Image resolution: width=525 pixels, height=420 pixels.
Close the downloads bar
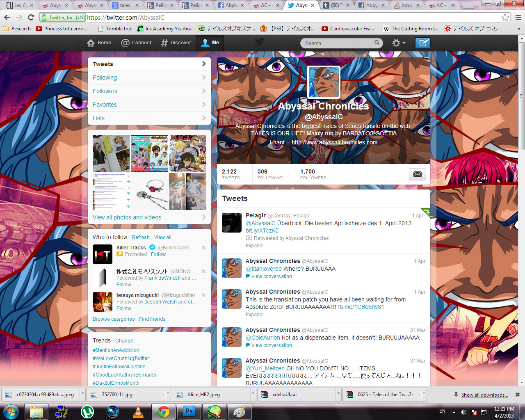pos(518,395)
